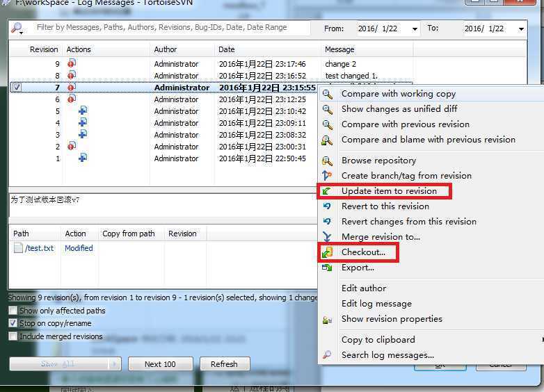Viewport: 544px width, 392px height.
Task: Select the 'change 2' message of revision 9
Action: click(x=340, y=64)
